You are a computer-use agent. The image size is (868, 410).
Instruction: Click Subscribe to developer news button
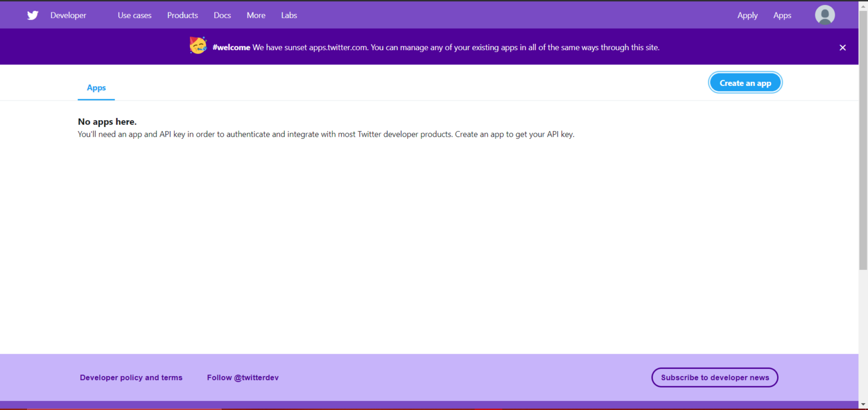(x=715, y=377)
